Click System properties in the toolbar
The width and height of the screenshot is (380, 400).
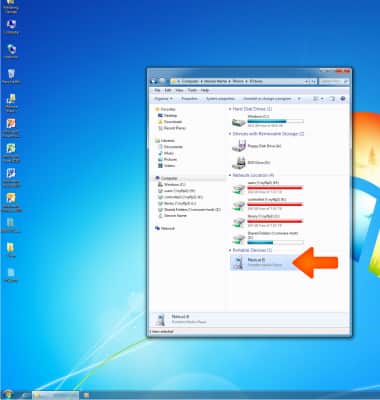pyautogui.click(x=220, y=99)
